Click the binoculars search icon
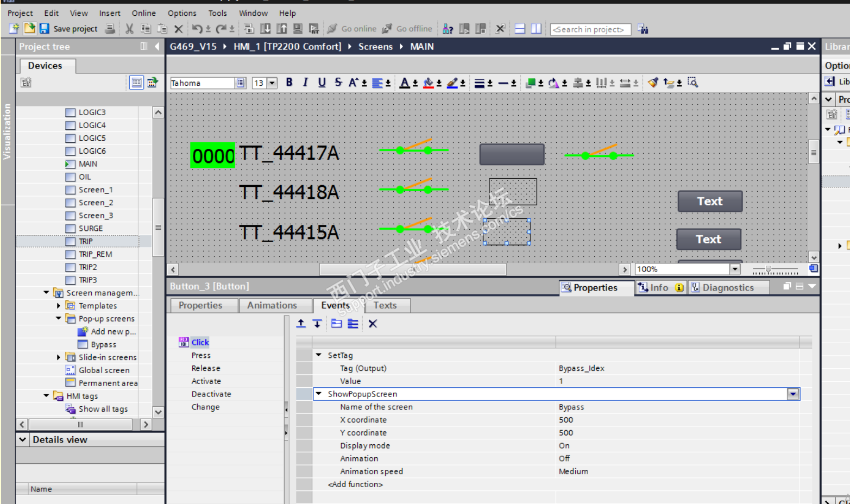 point(643,29)
